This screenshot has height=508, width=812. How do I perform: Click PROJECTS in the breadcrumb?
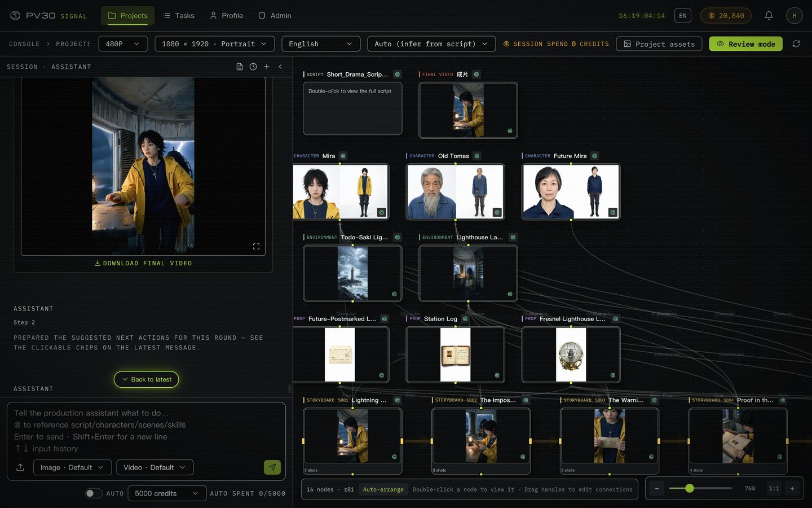[73, 44]
